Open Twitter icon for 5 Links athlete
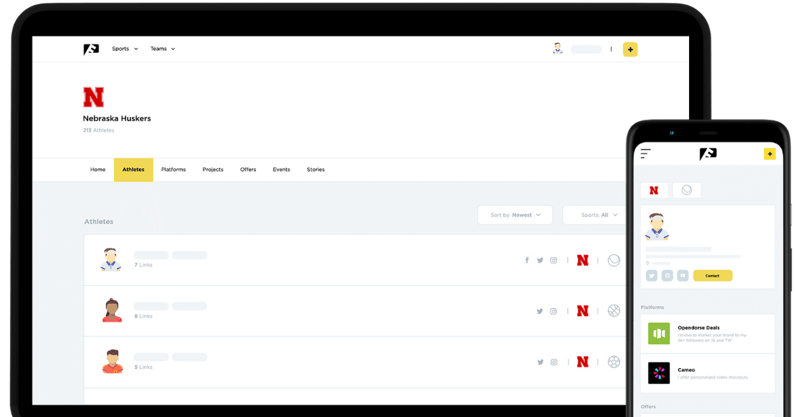Image resolution: width=795 pixels, height=417 pixels. pos(540,362)
